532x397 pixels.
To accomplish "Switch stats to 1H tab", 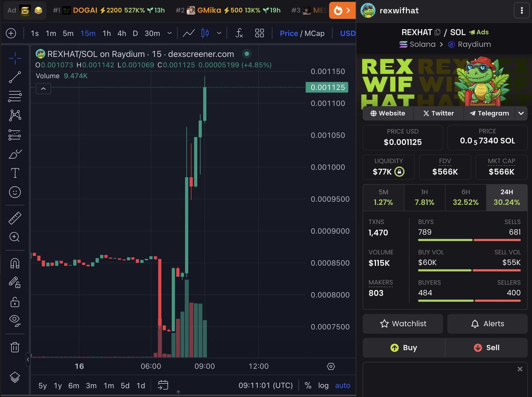I will [424, 197].
